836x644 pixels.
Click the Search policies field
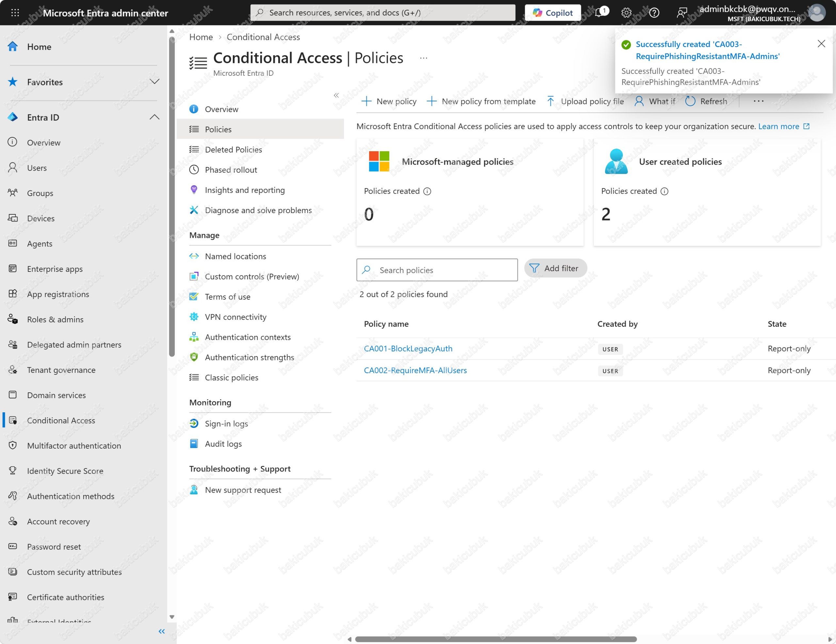pos(437,270)
